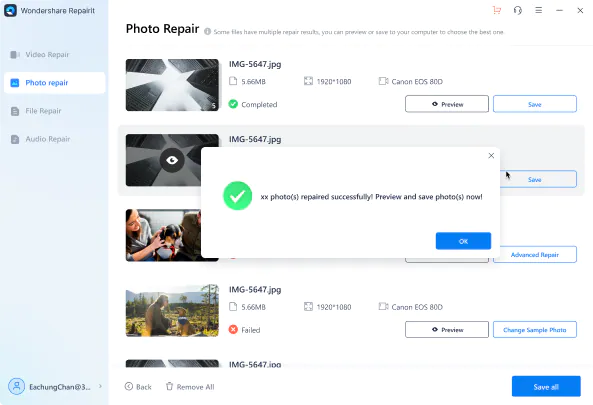Screen dimensions: 593x405
Task: Save the first completed IMG-5647.jpg
Action: (x=535, y=104)
